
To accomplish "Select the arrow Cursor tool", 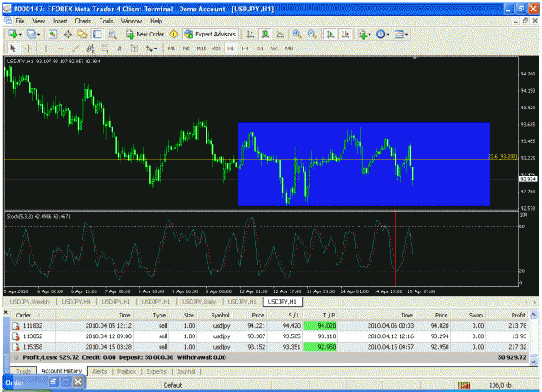I will 13,49.
